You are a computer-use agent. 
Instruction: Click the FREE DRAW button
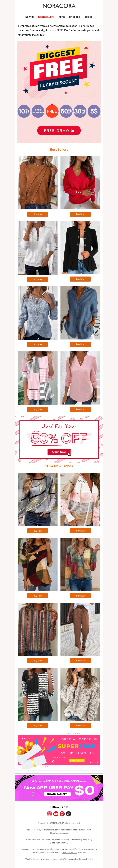[59, 130]
